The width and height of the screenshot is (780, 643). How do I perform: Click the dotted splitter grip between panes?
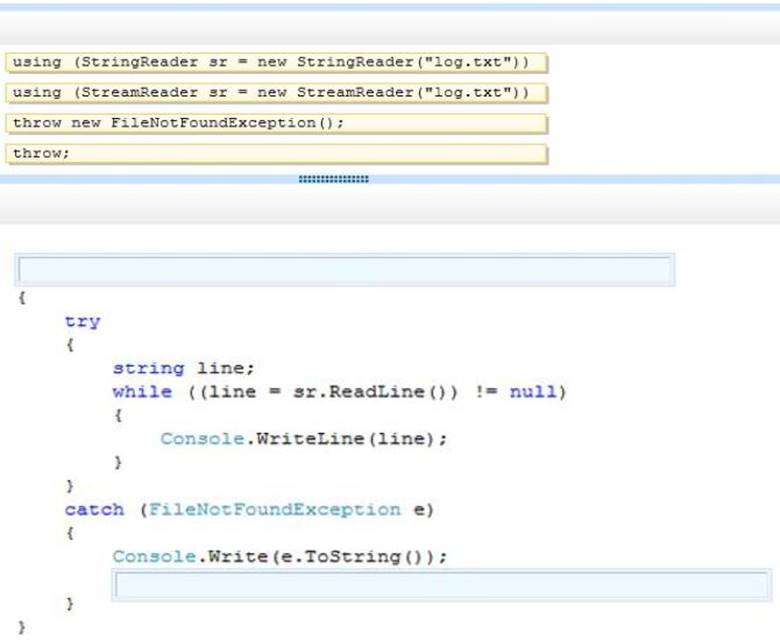333,179
